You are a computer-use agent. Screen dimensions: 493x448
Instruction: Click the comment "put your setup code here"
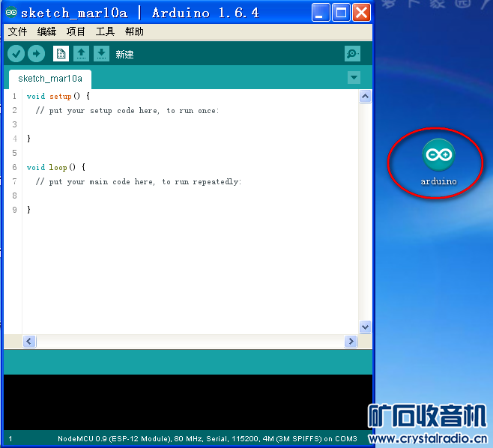pos(103,111)
